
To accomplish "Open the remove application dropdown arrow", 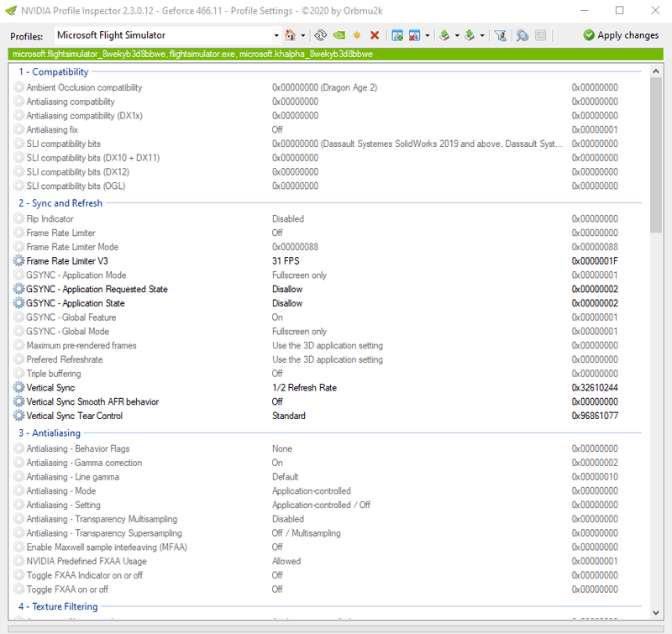I will [428, 35].
